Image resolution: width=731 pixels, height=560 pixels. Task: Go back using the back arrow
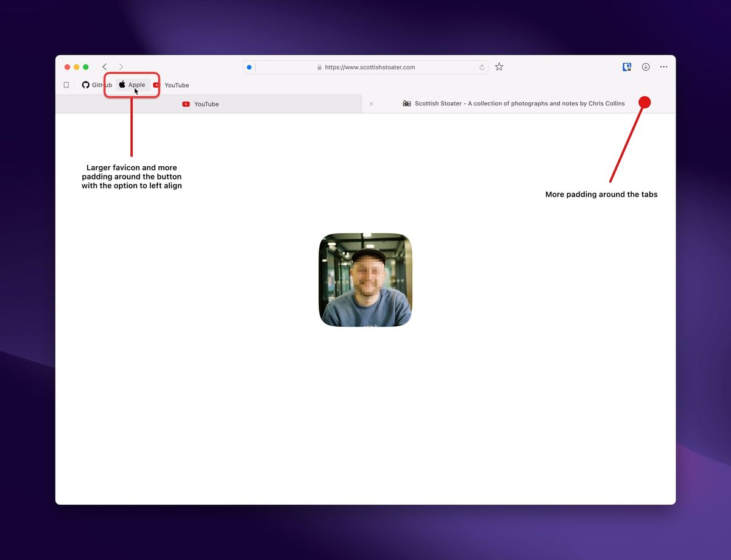pyautogui.click(x=105, y=67)
